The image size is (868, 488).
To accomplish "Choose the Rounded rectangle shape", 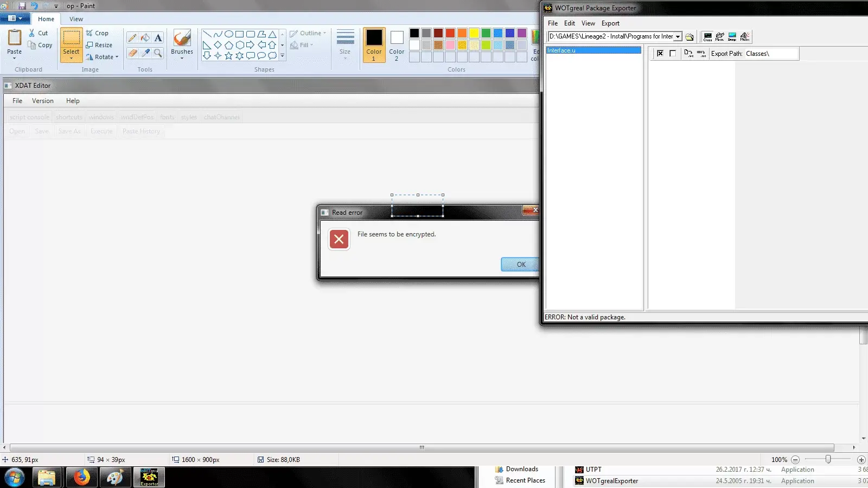I will (x=251, y=34).
